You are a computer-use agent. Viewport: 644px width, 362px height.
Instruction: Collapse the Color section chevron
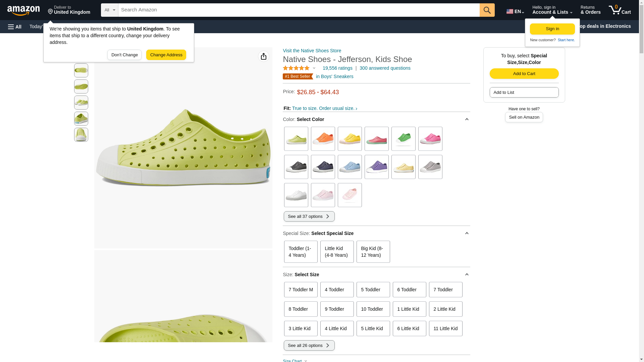pyautogui.click(x=467, y=119)
